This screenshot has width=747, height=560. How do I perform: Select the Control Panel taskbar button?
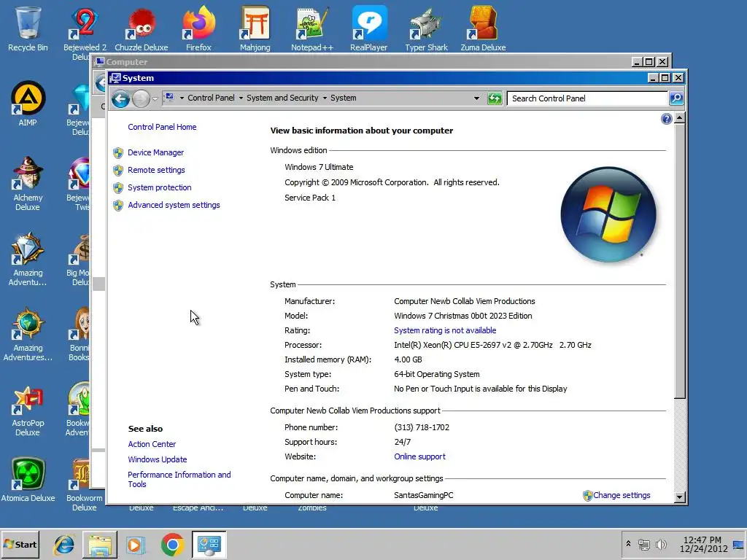(x=209, y=544)
